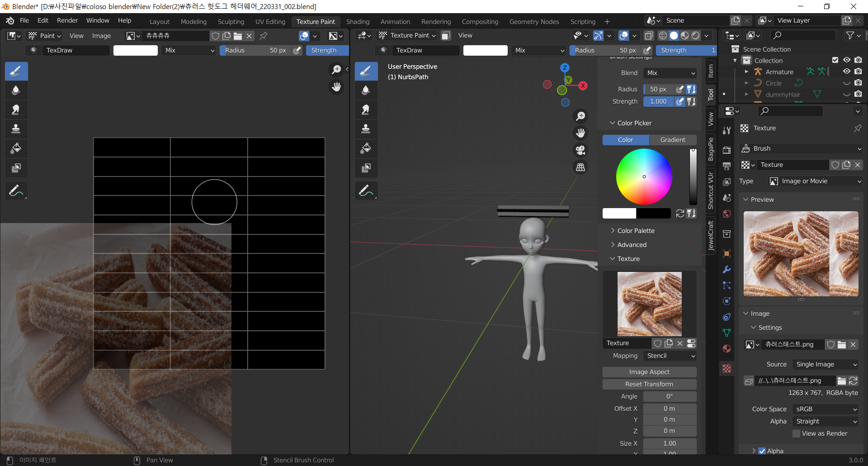Toggle Collection visibility eye icon
Screen dimensions: 868x466
(847, 60)
